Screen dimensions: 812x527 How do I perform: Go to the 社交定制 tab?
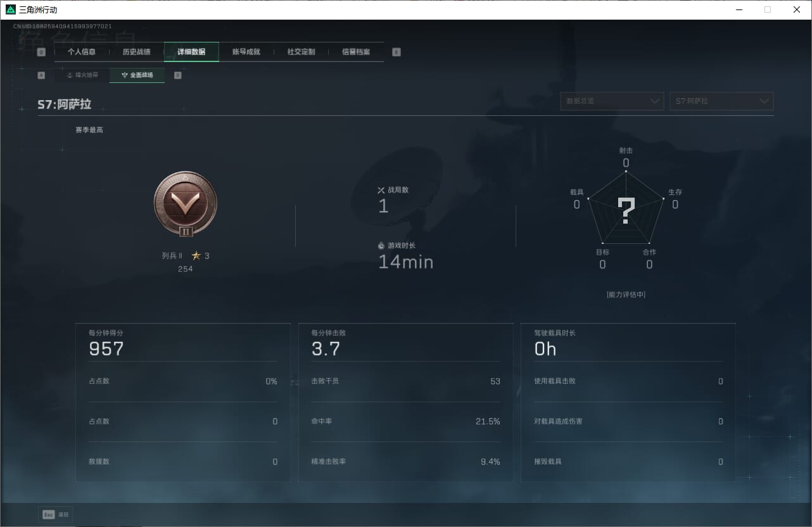click(301, 52)
